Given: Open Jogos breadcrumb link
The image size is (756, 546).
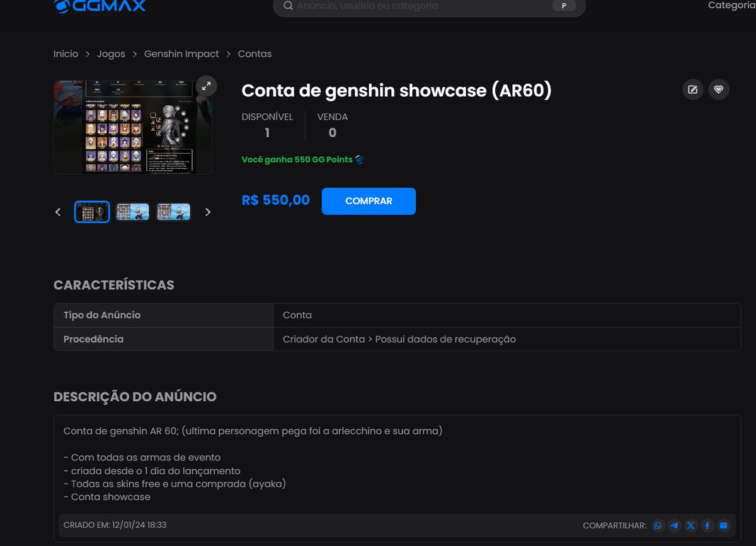Looking at the screenshot, I should (x=111, y=54).
